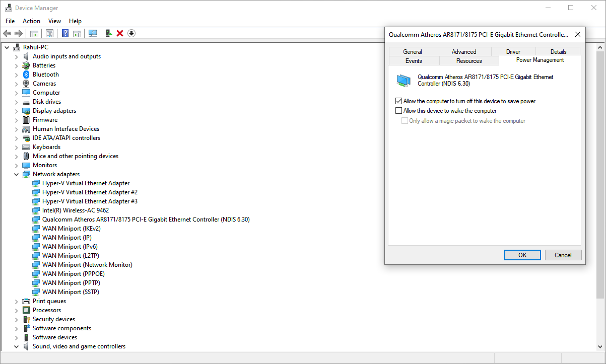606x364 pixels.
Task: Update driver via the green arrow toolbar icon
Action: tap(109, 33)
